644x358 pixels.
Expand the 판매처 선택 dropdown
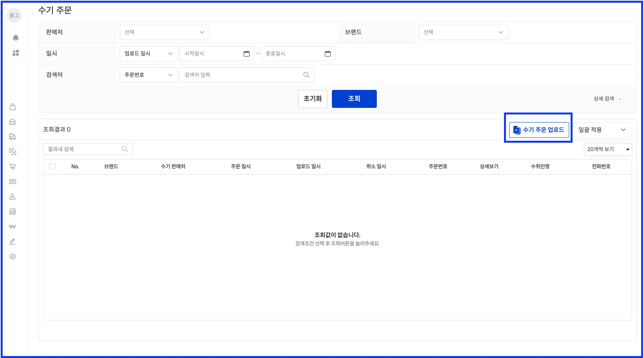coord(164,32)
